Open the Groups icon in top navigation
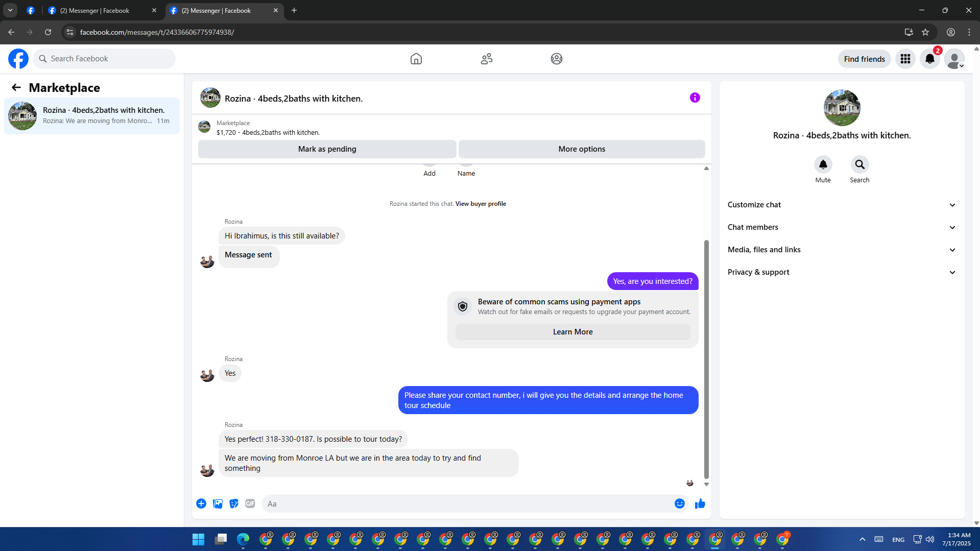 557,59
